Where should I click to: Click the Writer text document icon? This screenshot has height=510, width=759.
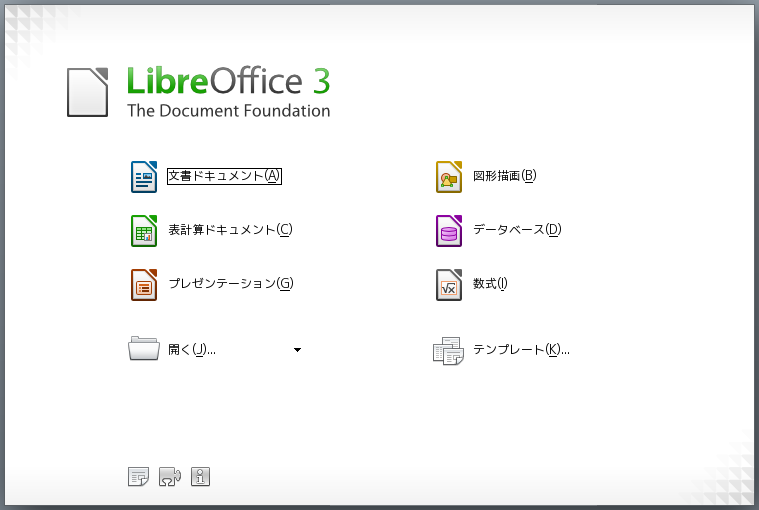point(145,177)
